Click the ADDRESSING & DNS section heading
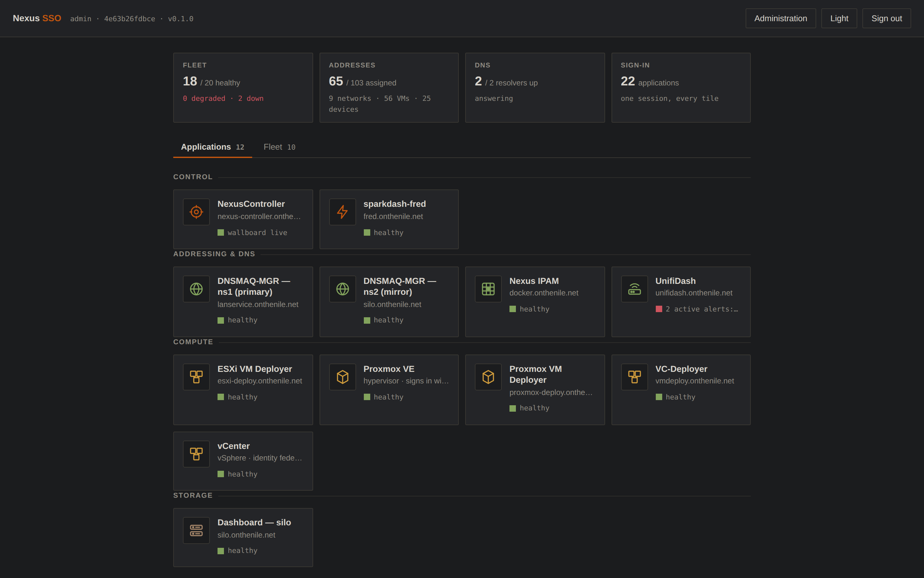 (214, 254)
